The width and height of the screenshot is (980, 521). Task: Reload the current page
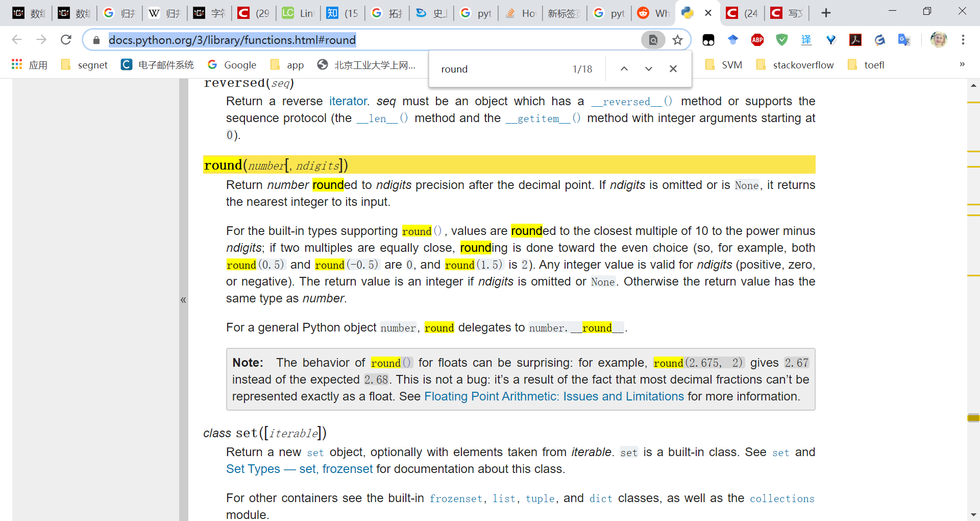[x=66, y=39]
